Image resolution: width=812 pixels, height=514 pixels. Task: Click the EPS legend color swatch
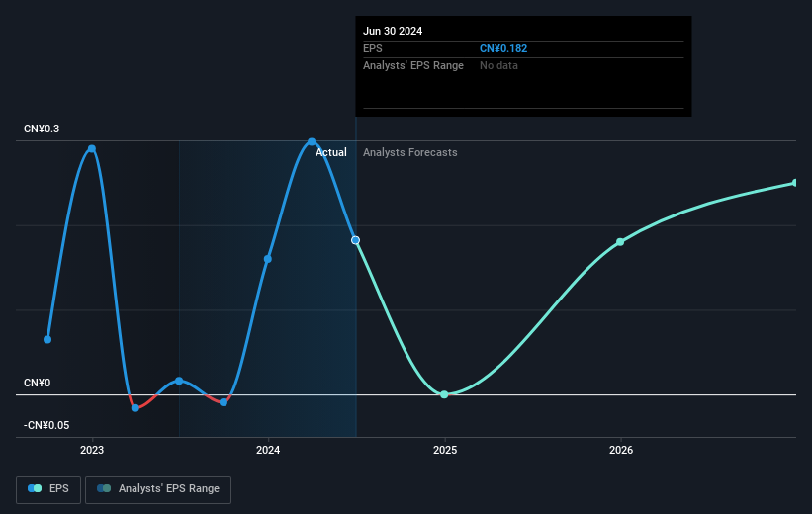(x=35, y=488)
